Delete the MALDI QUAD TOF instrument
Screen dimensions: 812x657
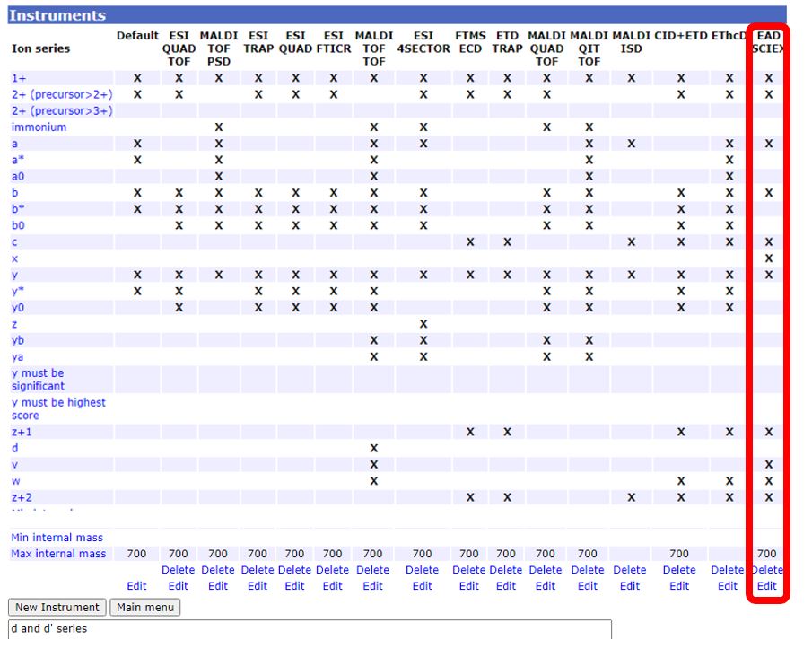pyautogui.click(x=546, y=570)
